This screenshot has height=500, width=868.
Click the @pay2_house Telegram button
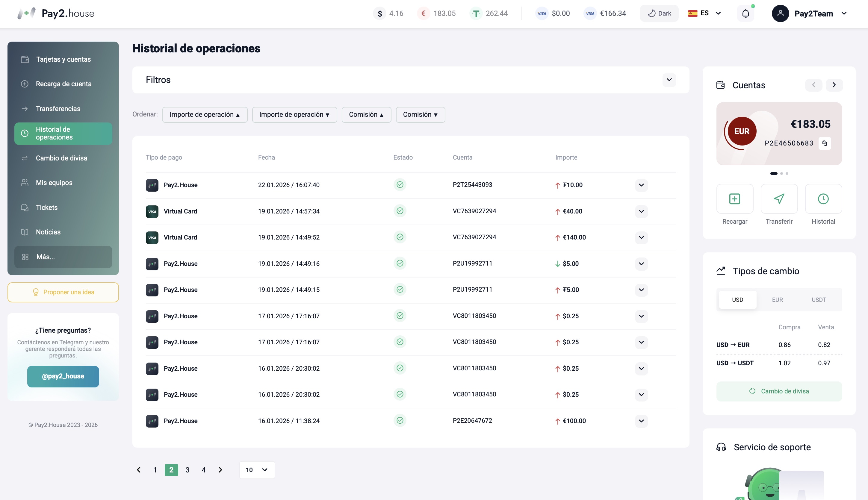point(63,376)
